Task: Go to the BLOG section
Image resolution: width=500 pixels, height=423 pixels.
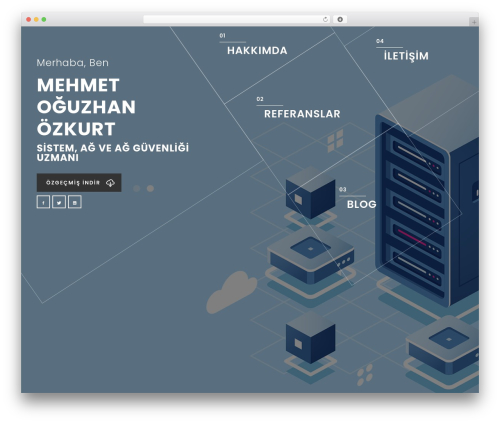Action: 362,204
